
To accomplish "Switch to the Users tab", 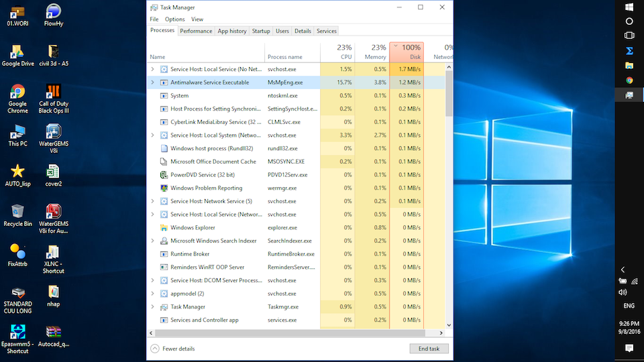I will (282, 32).
